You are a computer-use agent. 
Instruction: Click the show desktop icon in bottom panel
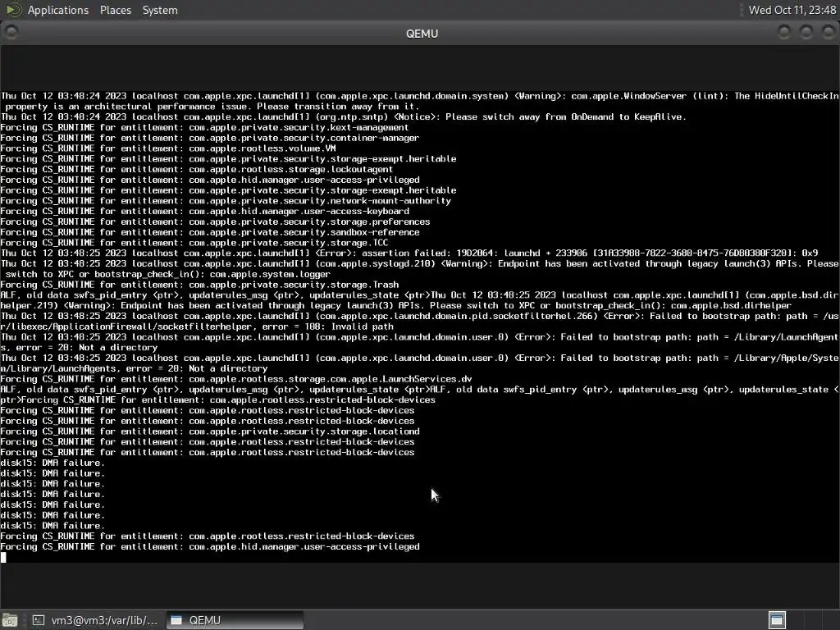click(10, 620)
